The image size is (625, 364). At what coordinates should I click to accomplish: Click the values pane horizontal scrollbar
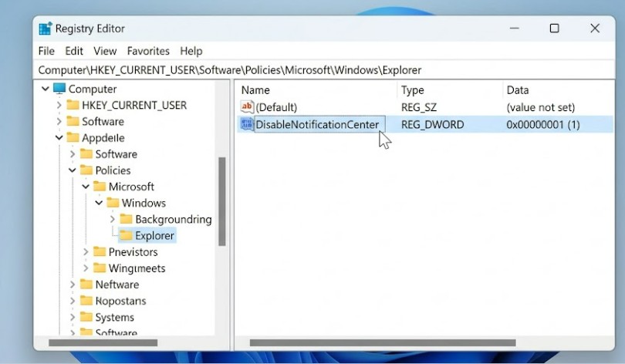[383, 342]
